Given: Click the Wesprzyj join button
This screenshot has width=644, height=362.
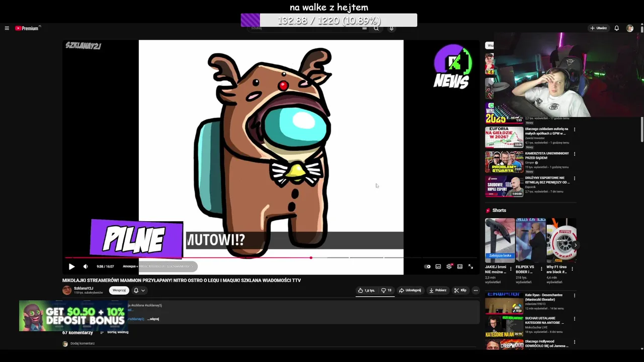Looking at the screenshot, I should pyautogui.click(x=119, y=290).
